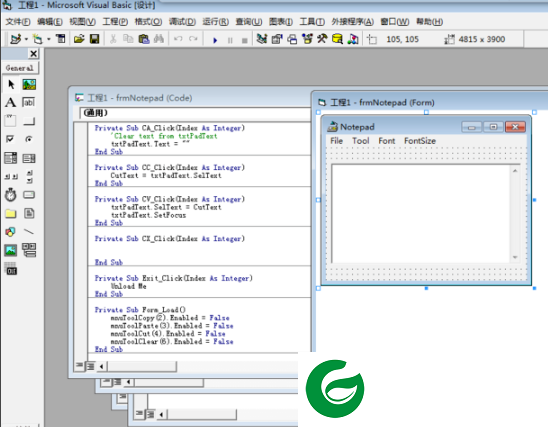Open the (通用) object dropdown in the code window
Screen dimensions: 548x427
(196, 113)
